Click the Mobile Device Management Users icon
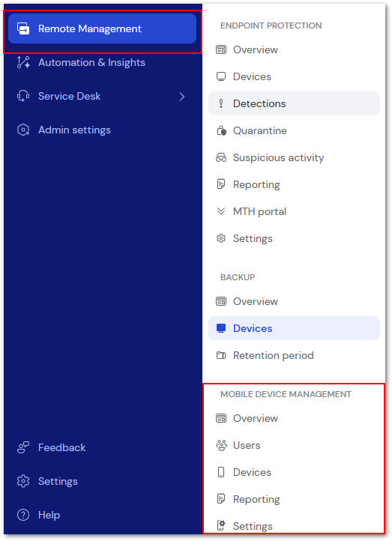 click(x=221, y=445)
